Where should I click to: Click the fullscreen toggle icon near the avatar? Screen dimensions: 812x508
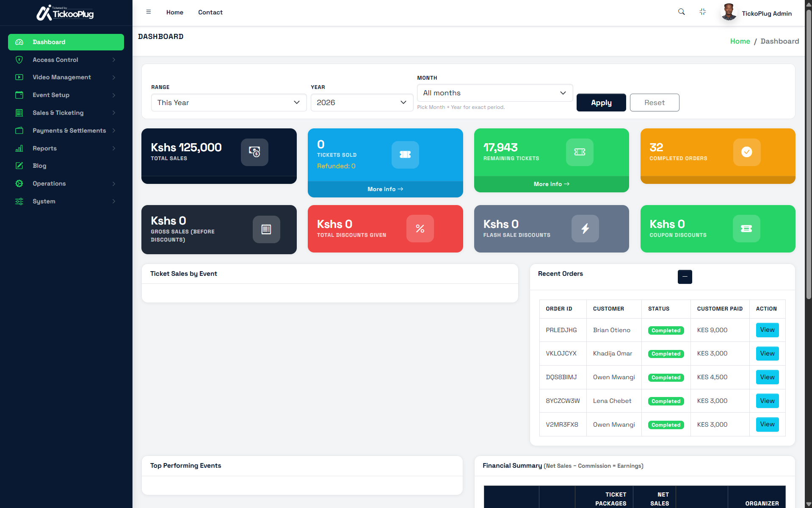pyautogui.click(x=702, y=12)
